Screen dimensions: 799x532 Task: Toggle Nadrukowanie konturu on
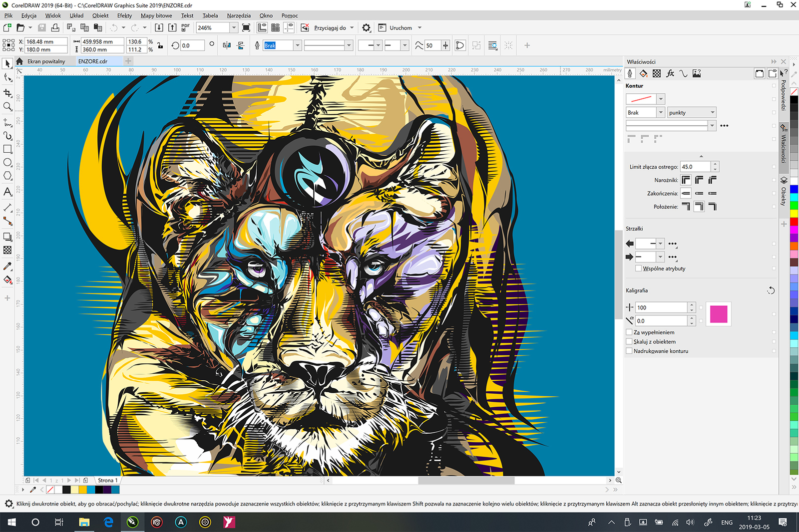(629, 350)
